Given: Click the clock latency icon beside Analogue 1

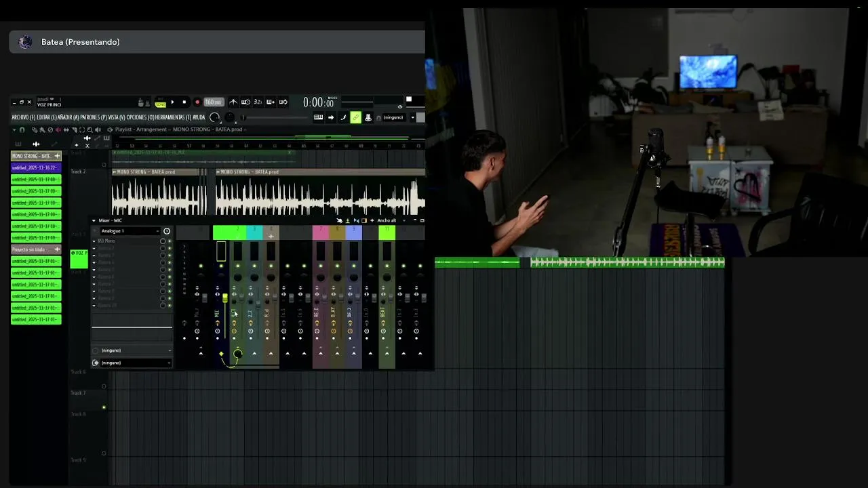Looking at the screenshot, I should 167,231.
